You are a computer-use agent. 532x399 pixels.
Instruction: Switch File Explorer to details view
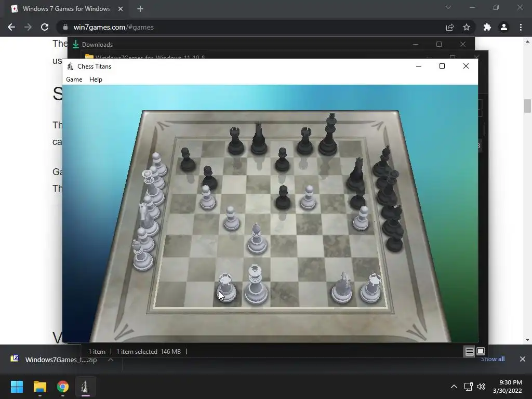click(469, 352)
